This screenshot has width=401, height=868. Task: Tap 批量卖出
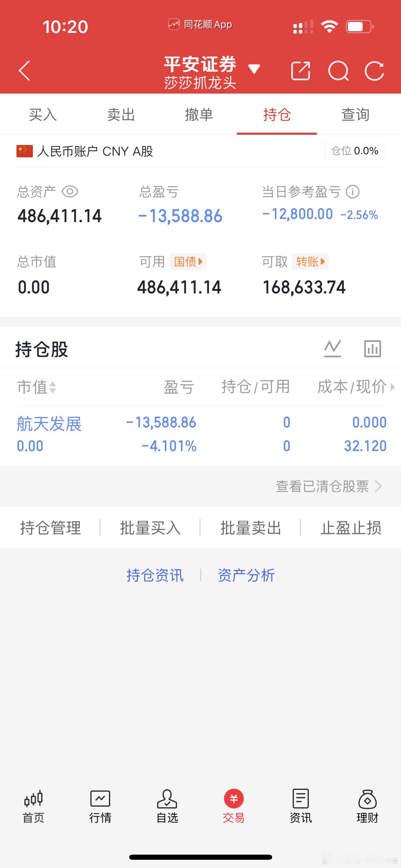pos(251,528)
